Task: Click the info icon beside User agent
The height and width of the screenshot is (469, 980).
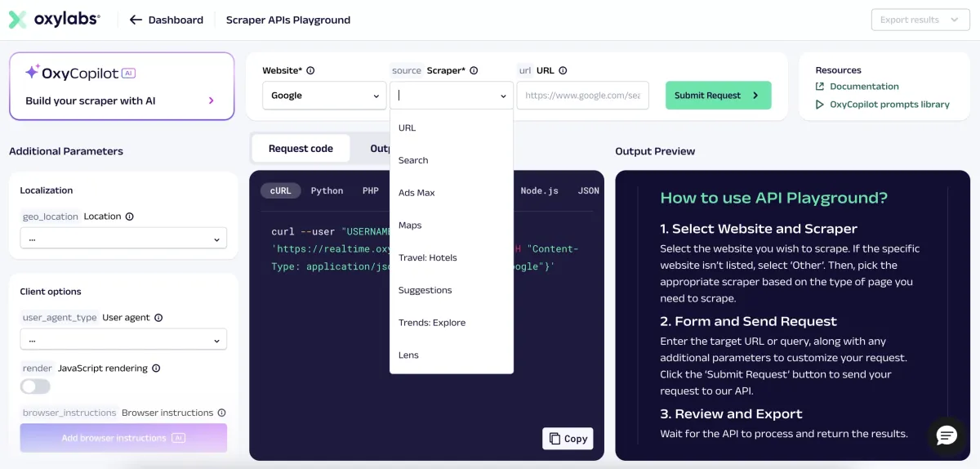Action: (x=158, y=318)
